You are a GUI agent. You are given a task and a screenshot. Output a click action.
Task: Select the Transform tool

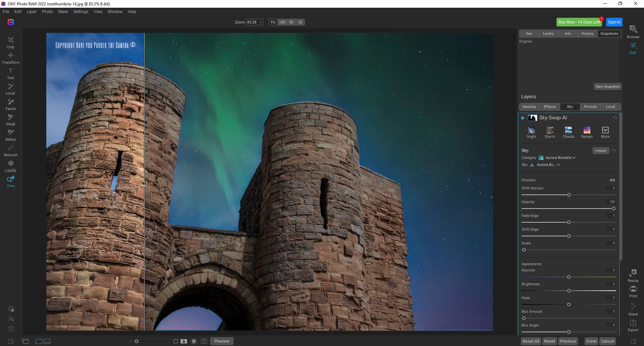10,58
